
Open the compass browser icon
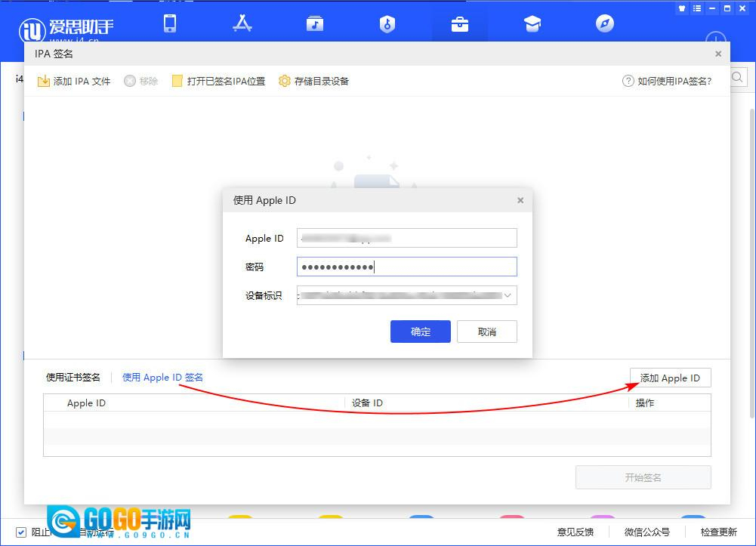coord(605,23)
